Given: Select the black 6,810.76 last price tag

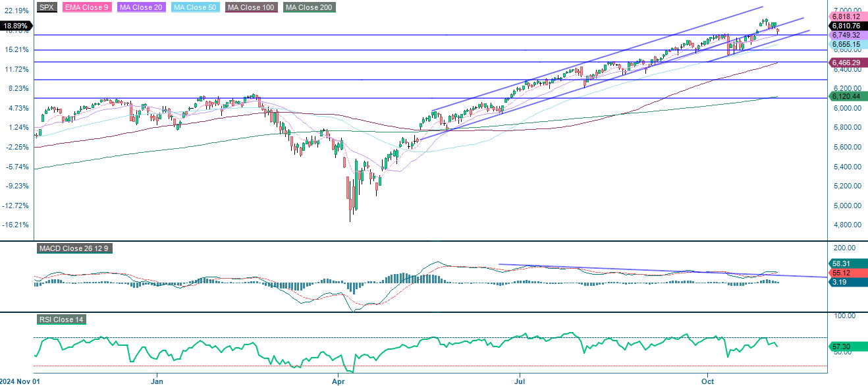Looking at the screenshot, I should click(847, 26).
